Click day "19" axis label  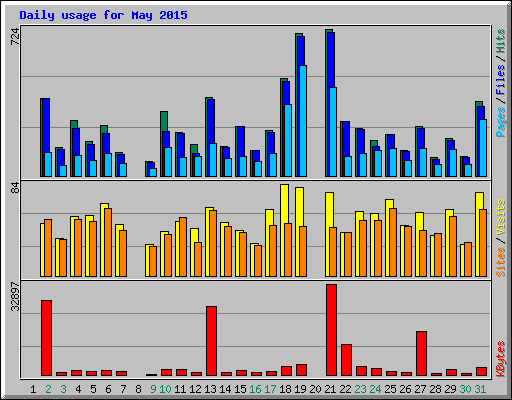coord(300,389)
